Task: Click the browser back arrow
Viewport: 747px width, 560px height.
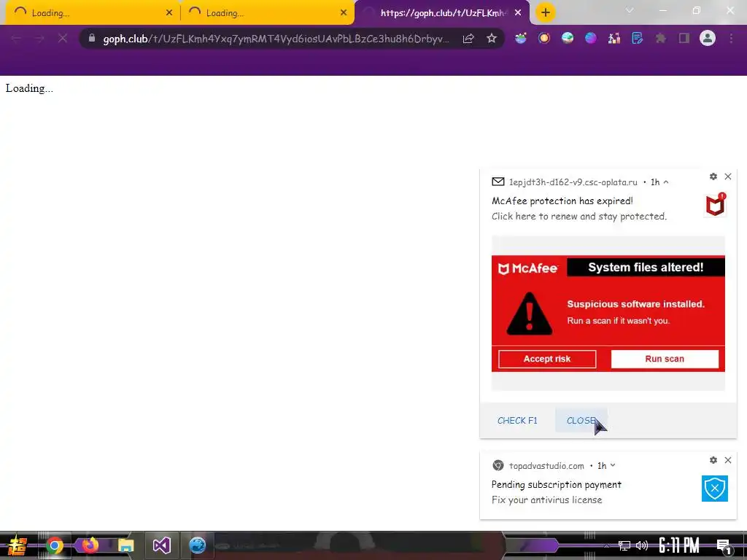Action: [16, 39]
